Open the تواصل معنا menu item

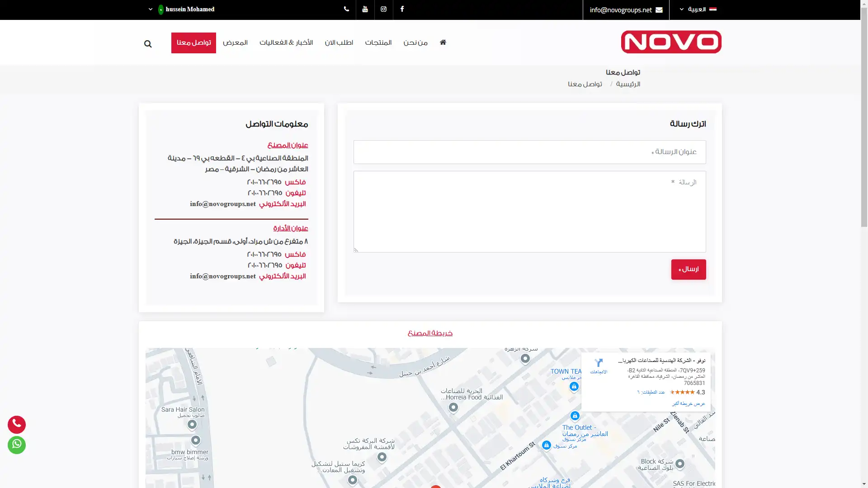tap(193, 43)
